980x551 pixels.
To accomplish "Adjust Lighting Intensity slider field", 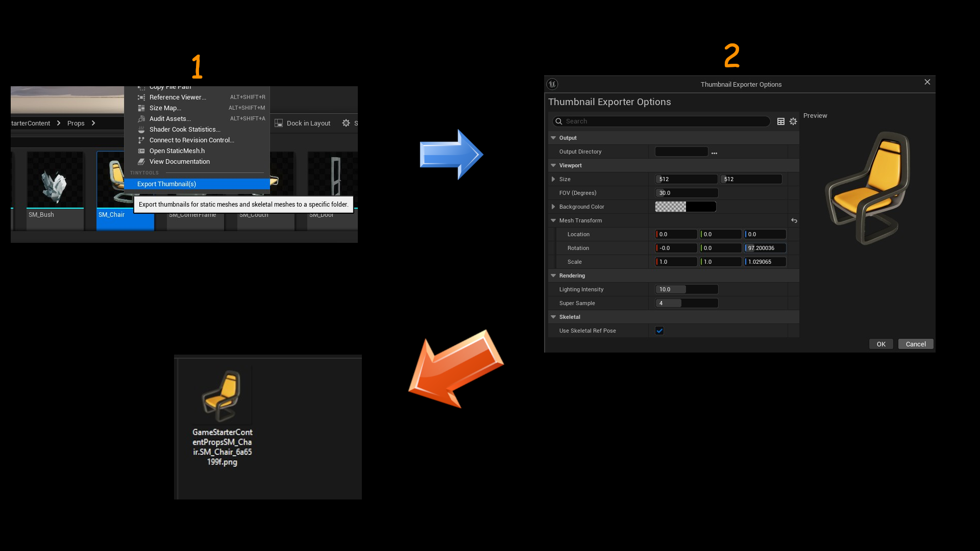I will (x=687, y=290).
